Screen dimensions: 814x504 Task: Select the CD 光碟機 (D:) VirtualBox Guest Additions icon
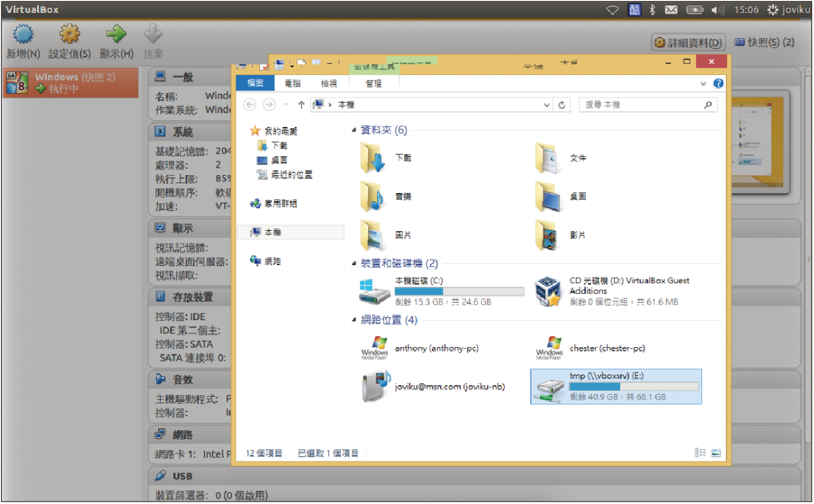click(550, 291)
